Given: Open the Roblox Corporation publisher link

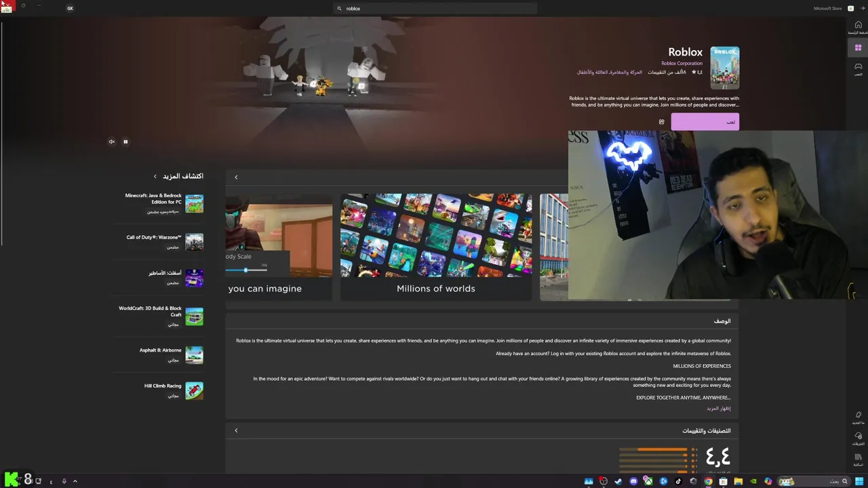Looking at the screenshot, I should tap(682, 63).
